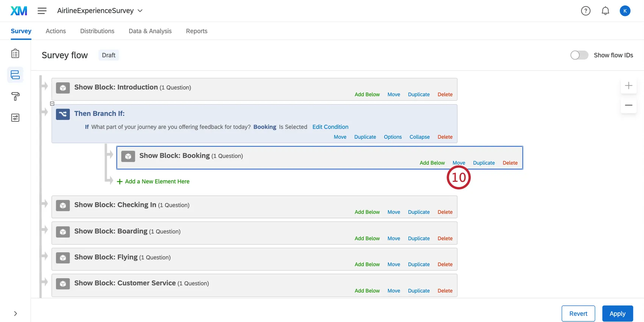Viewport: 644px width, 322px height.
Task: Open the Data & Analysis tab
Action: tap(150, 31)
